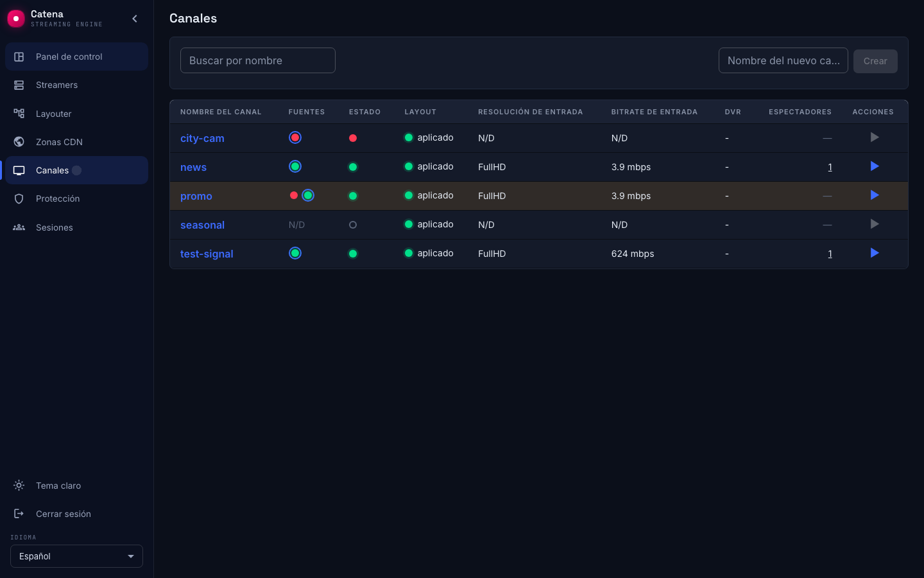The width and height of the screenshot is (924, 578).
Task: Open Layouter from the sidebar
Action: 76,114
